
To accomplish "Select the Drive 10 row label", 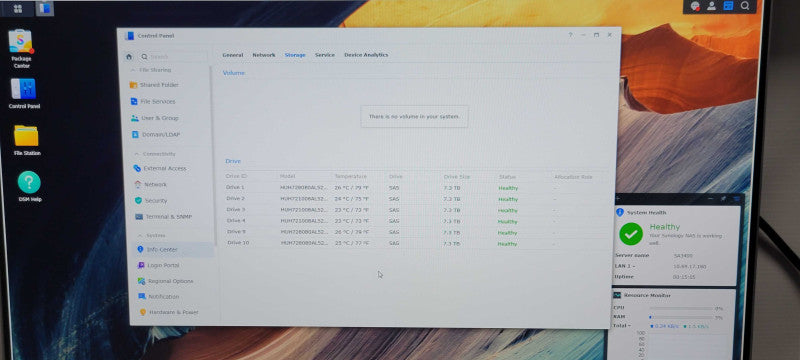I will pyautogui.click(x=238, y=243).
